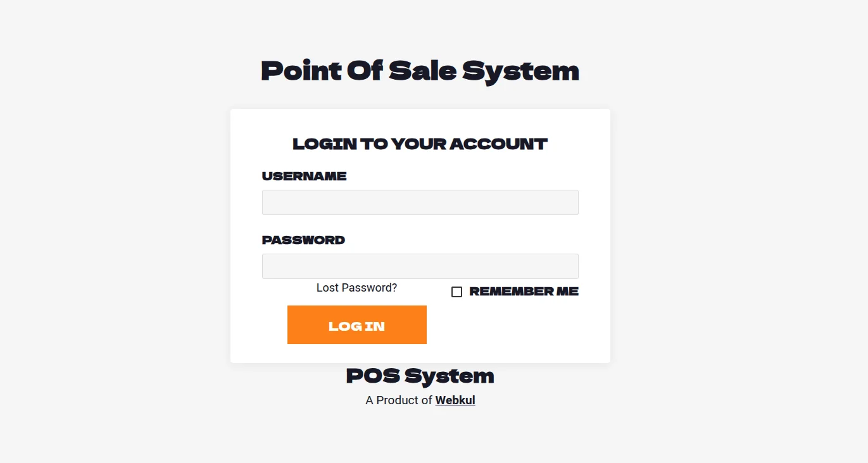Click POS in the footer heading
Screen dimensions: 868x463
click(x=373, y=376)
